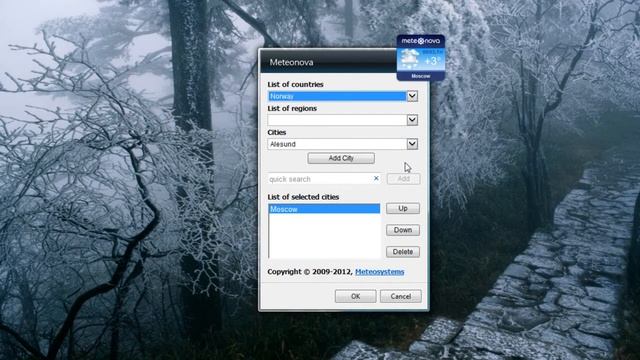The height and width of the screenshot is (360, 640).
Task: Click the Meteonova dialog title bar
Action: [328, 62]
